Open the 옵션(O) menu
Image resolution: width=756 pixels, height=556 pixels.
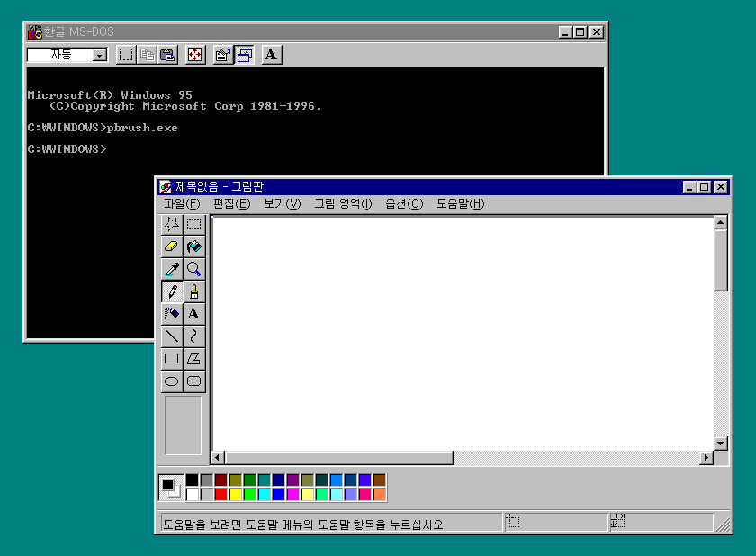(x=404, y=204)
